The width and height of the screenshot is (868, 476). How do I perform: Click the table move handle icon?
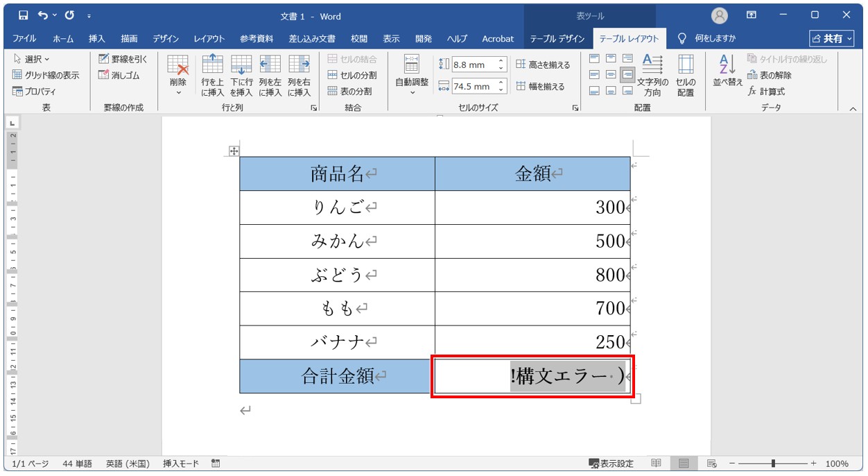234,152
